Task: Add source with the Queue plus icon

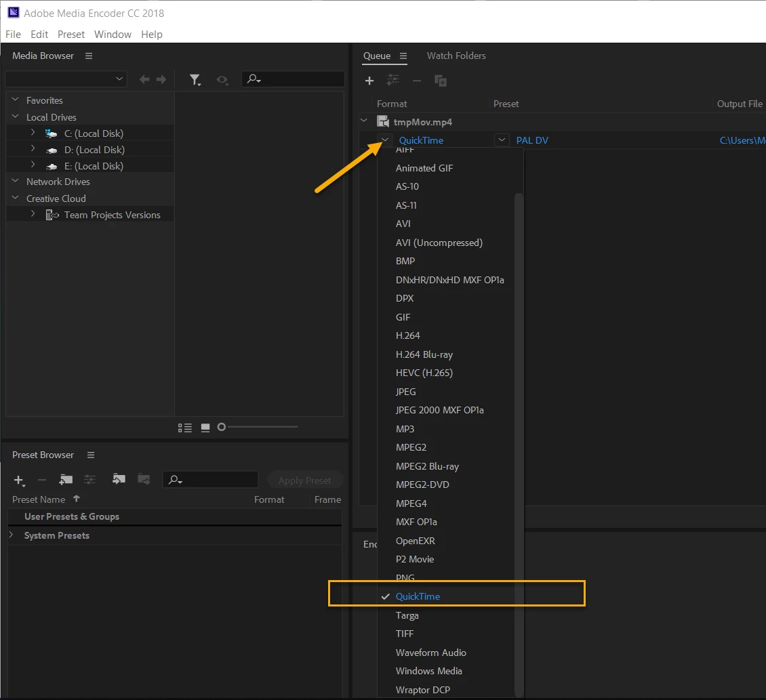Action: point(369,81)
